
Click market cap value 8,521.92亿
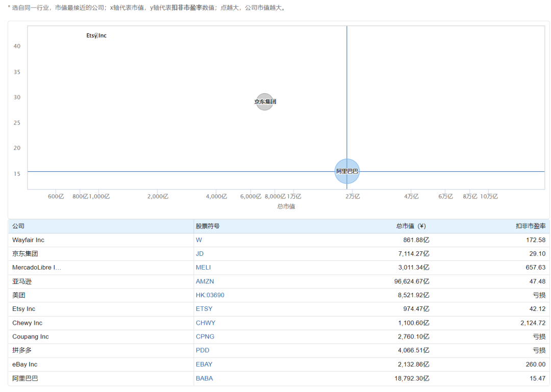(x=414, y=295)
